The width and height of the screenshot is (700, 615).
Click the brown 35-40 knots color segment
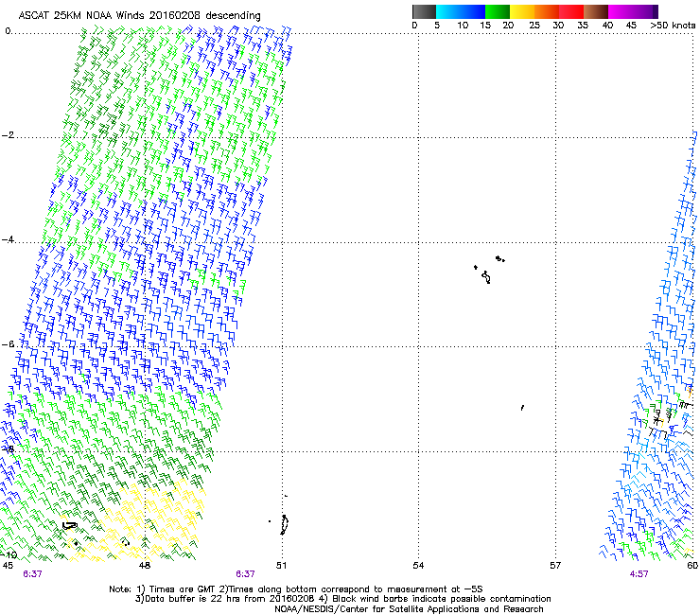click(x=596, y=11)
